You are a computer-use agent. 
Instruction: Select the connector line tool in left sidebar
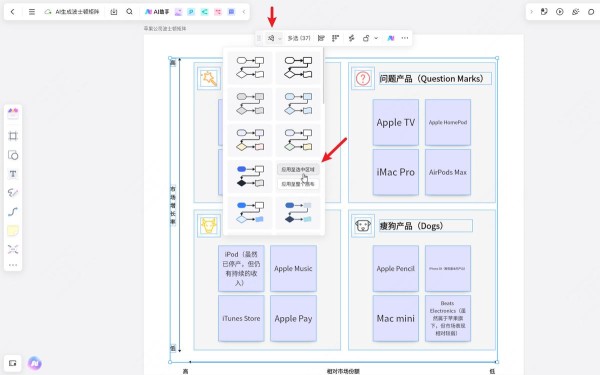coord(13,212)
